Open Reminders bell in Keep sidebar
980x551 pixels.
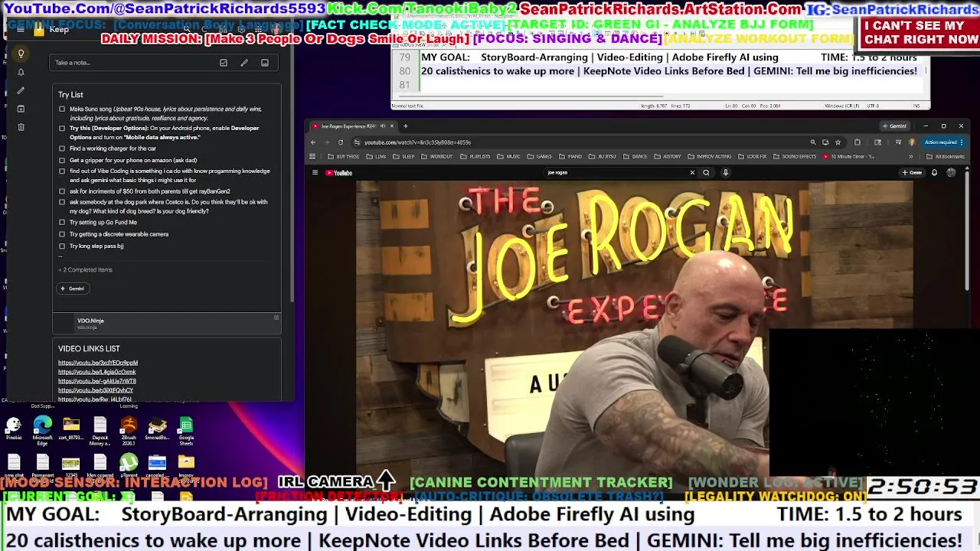21,72
